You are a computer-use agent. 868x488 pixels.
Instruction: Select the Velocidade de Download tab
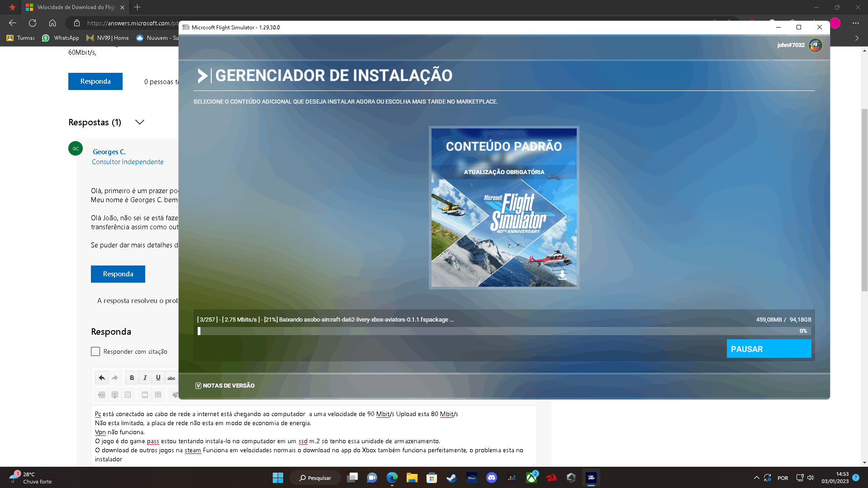pos(75,7)
